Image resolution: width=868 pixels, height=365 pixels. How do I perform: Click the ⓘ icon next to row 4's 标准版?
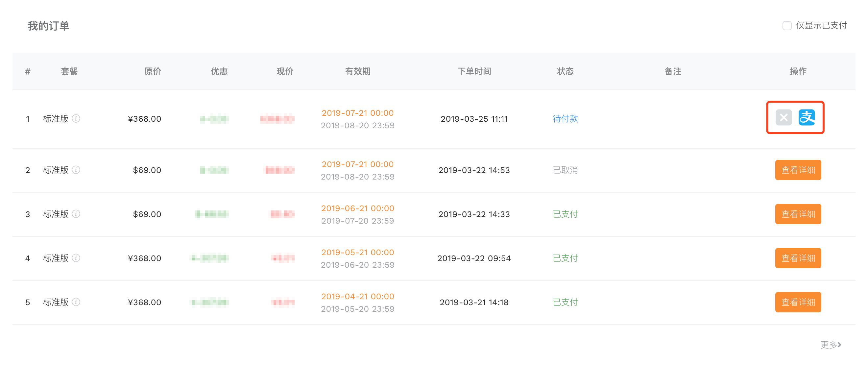(x=77, y=258)
